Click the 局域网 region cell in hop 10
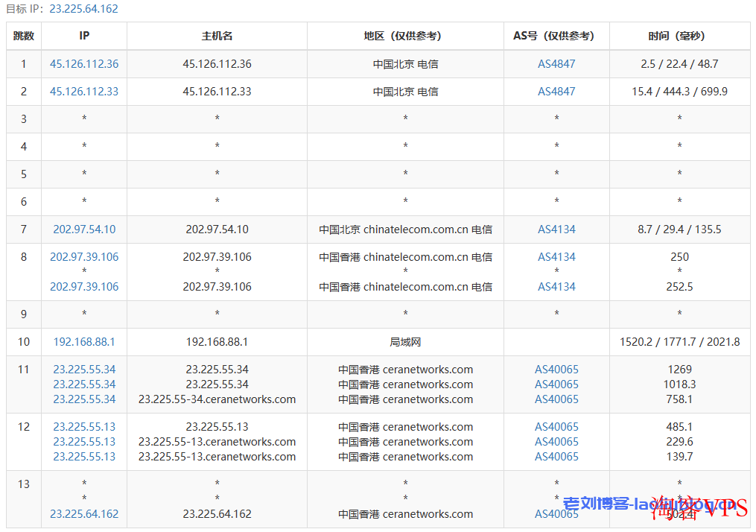 pos(405,342)
